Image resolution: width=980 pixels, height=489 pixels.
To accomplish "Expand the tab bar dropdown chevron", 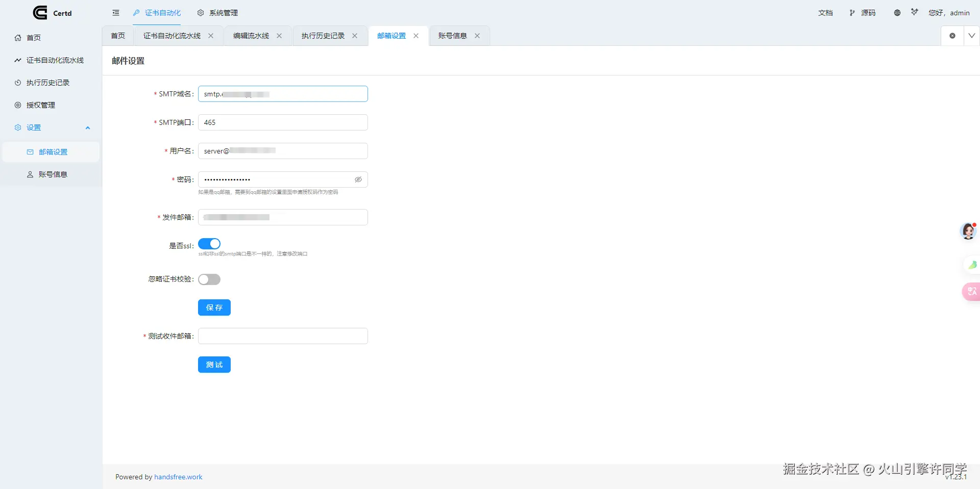I will (x=972, y=36).
